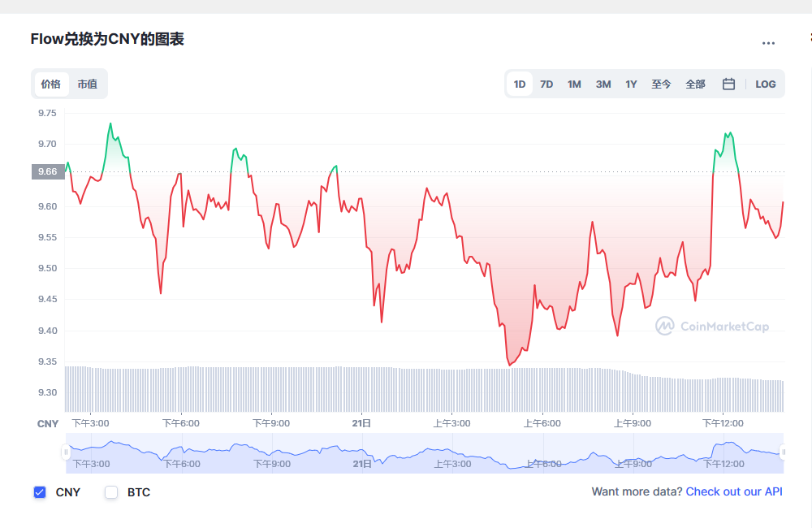Uncheck the CNY currency checkbox
The width and height of the screenshot is (812, 528).
coord(40,492)
